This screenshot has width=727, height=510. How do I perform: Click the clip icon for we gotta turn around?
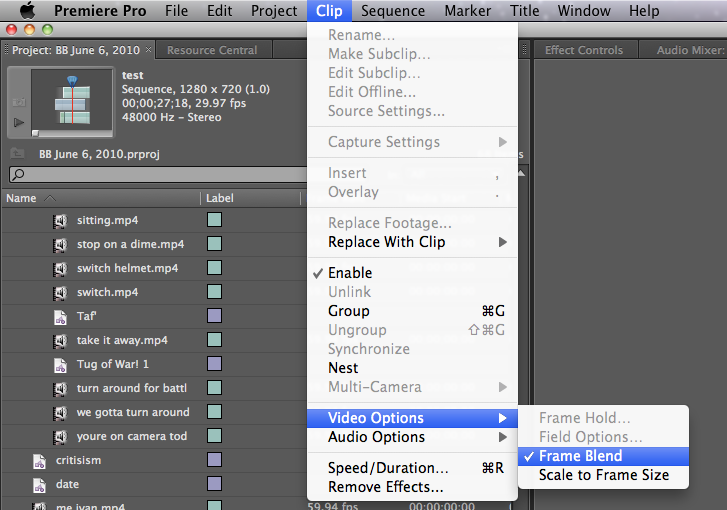[x=60, y=413]
